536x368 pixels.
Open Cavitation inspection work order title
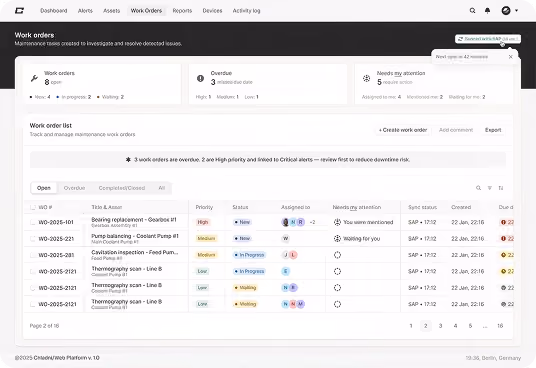pos(135,252)
